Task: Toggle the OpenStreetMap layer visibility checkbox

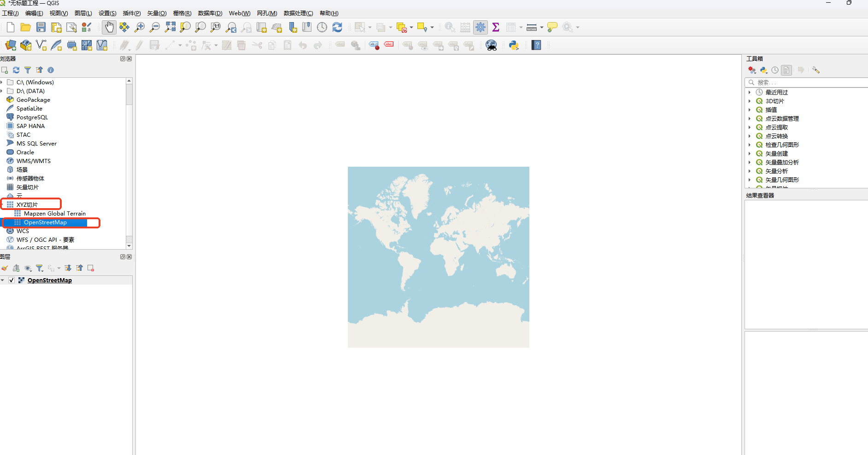Action: [12, 280]
